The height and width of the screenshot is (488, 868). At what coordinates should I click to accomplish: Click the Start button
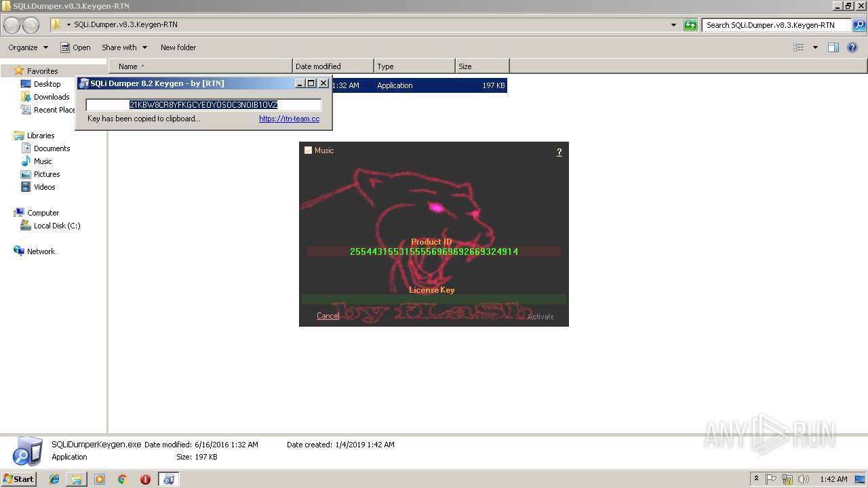[19, 479]
